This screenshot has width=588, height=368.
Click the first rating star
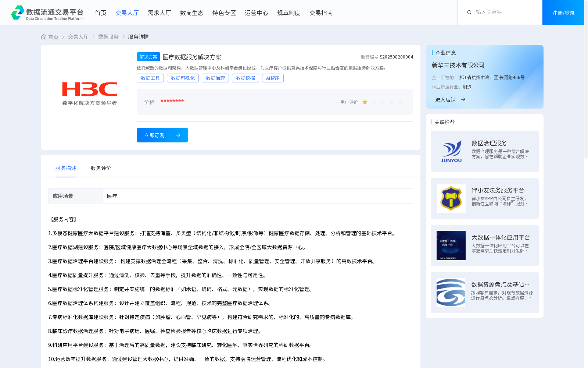365,102
